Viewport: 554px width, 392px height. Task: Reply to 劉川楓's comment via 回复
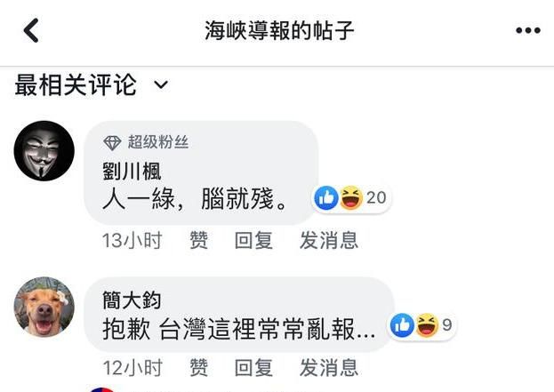point(253,240)
